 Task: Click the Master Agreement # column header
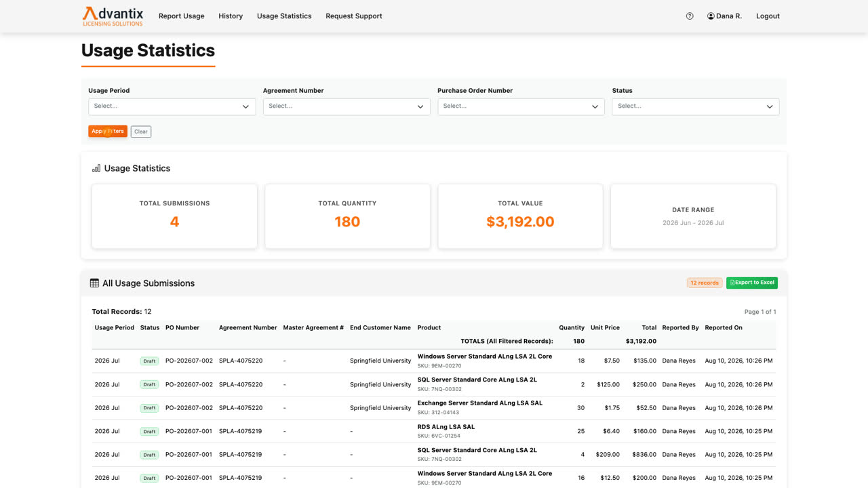coord(313,327)
